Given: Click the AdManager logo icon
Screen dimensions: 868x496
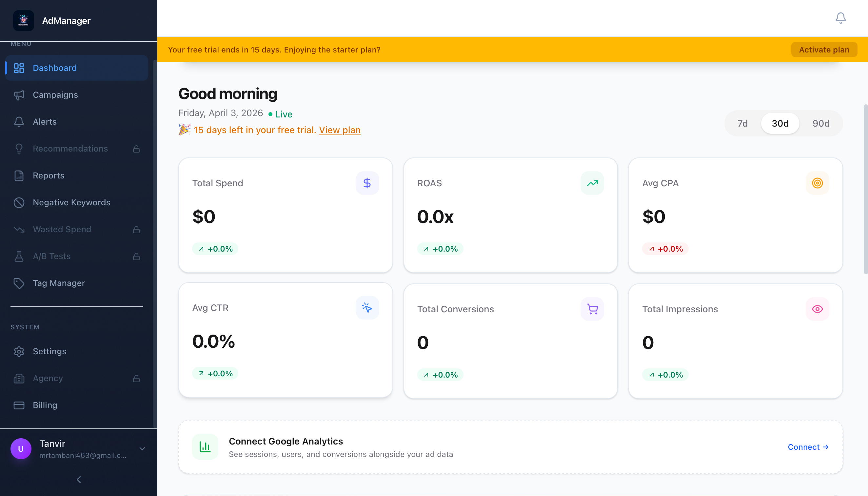Looking at the screenshot, I should (x=24, y=20).
